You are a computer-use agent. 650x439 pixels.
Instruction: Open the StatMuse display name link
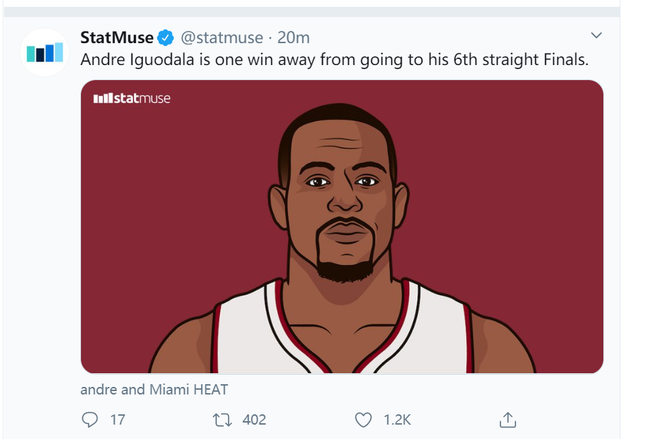pos(117,38)
